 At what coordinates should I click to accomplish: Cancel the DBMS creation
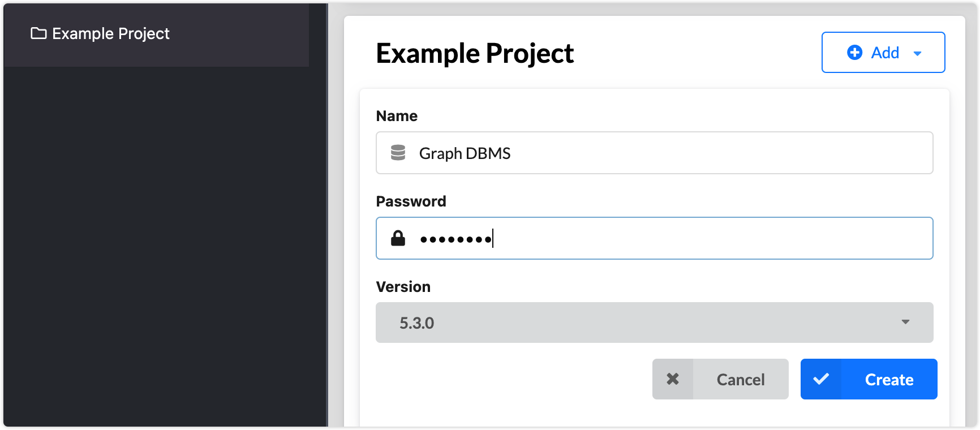[x=740, y=380]
